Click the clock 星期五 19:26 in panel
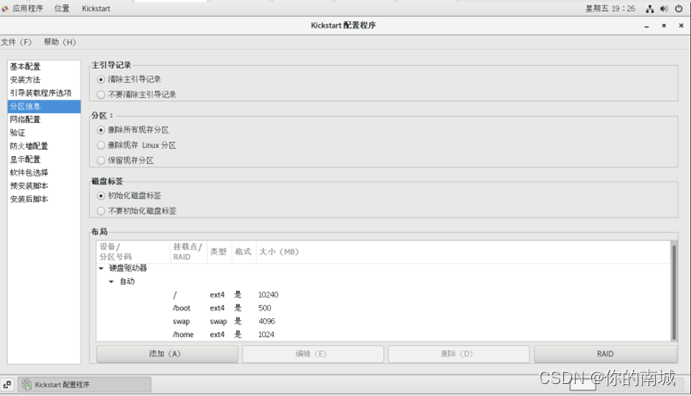Viewport: 691px width, 396px height. [x=610, y=8]
